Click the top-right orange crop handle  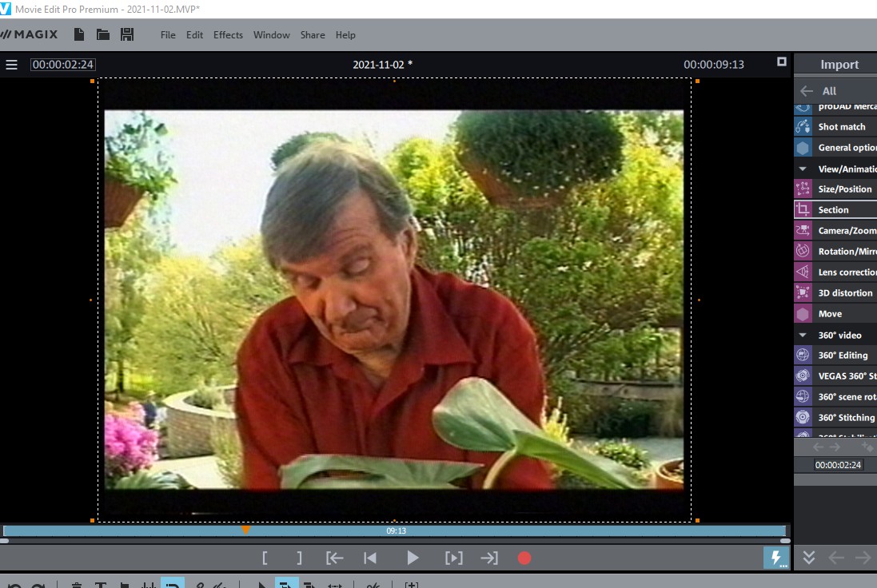point(697,81)
